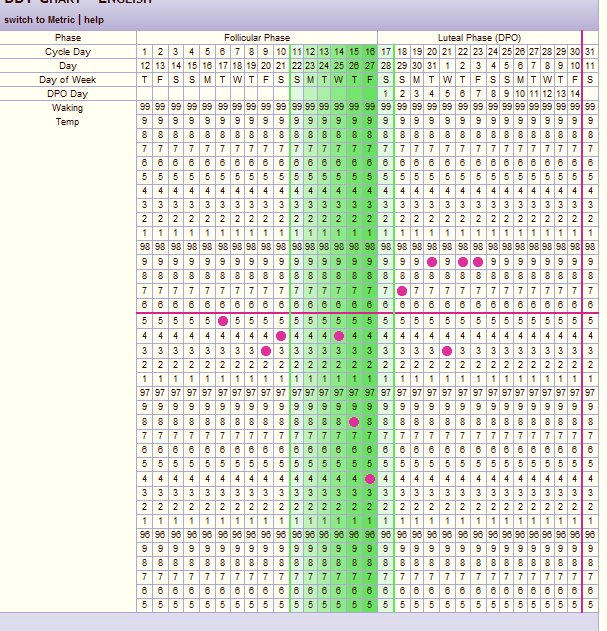Click the '97' temperature cell for cycle day 25
The image size is (607, 631).
click(507, 392)
